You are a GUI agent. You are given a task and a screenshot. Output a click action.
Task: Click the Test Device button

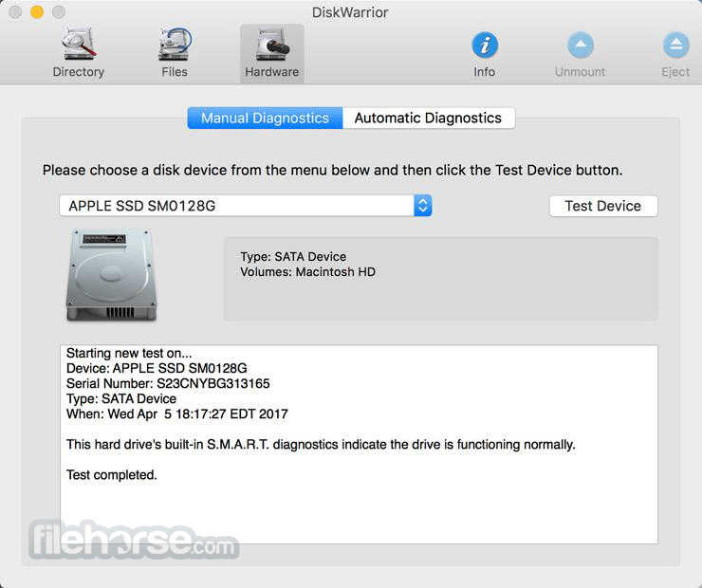click(x=603, y=206)
